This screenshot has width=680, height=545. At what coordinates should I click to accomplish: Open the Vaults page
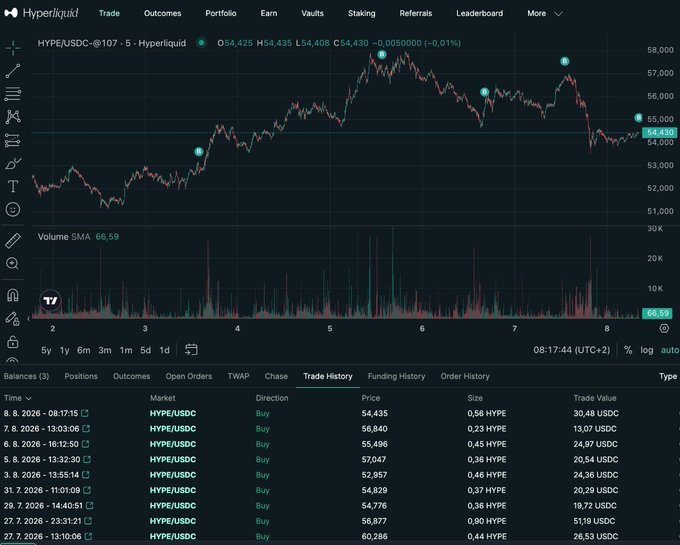coord(313,13)
